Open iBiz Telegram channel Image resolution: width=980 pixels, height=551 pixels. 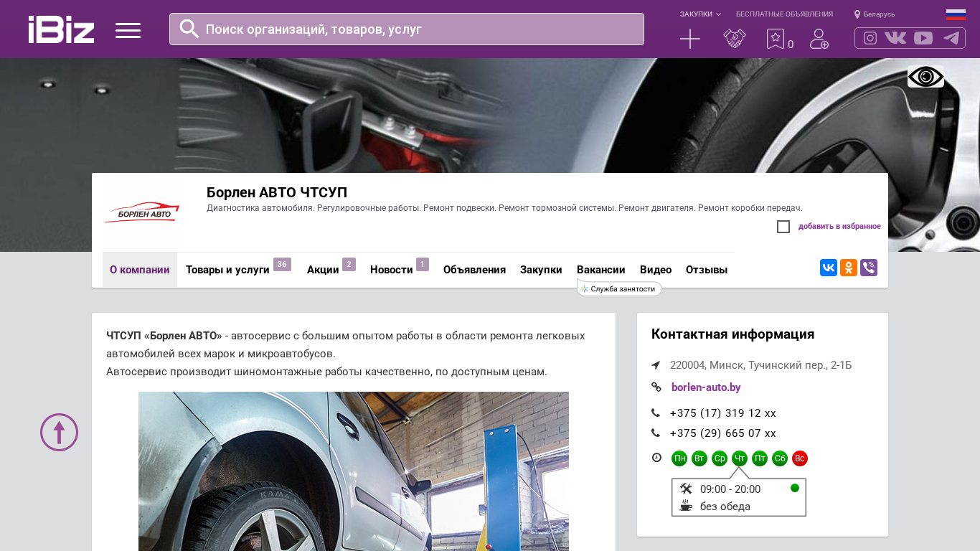(951, 38)
